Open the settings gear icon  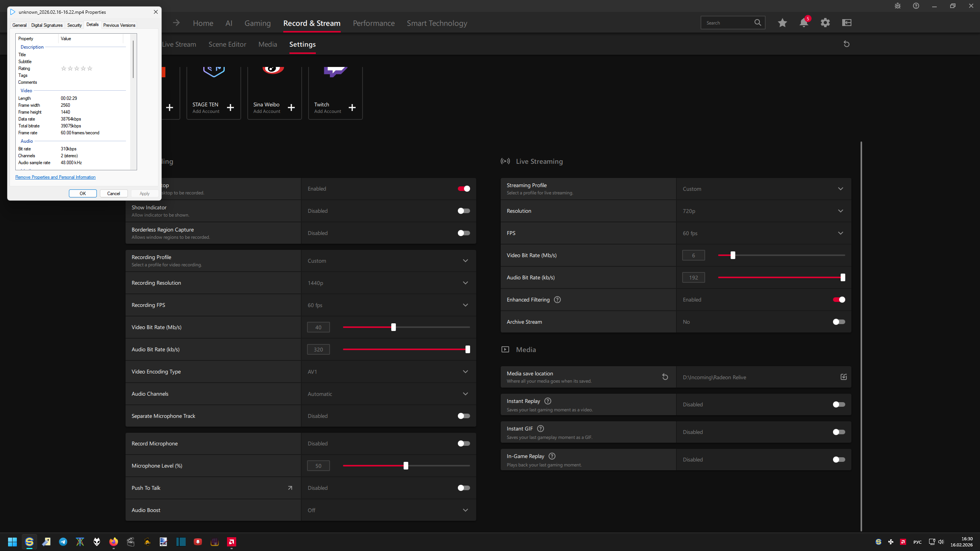click(x=825, y=23)
